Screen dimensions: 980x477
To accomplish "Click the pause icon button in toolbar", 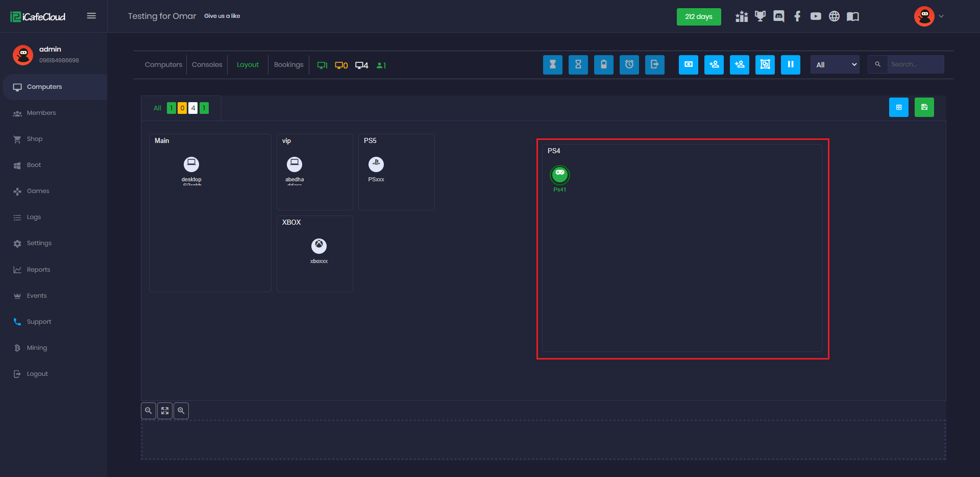I will pyautogui.click(x=790, y=65).
